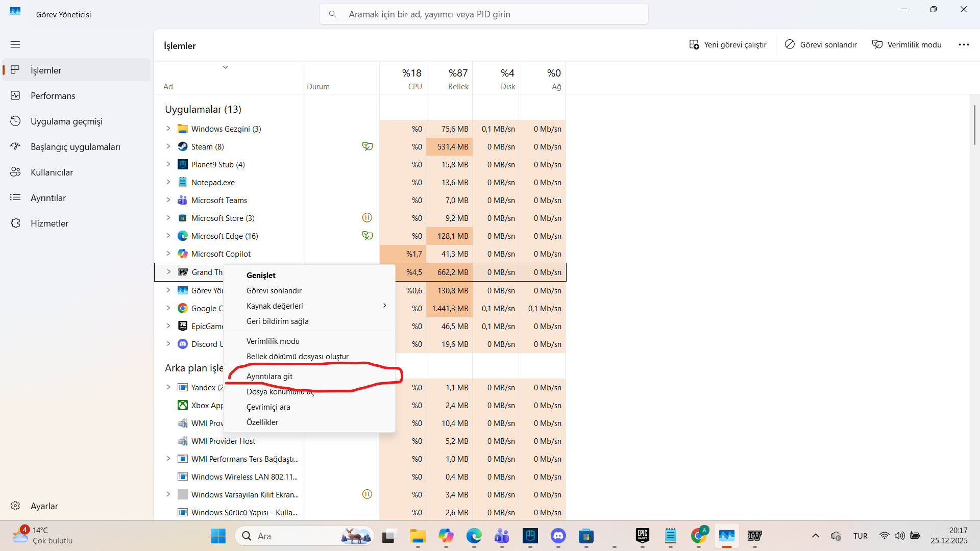
Task: Choose Çevrimiçi ara in context menu
Action: tap(309, 407)
